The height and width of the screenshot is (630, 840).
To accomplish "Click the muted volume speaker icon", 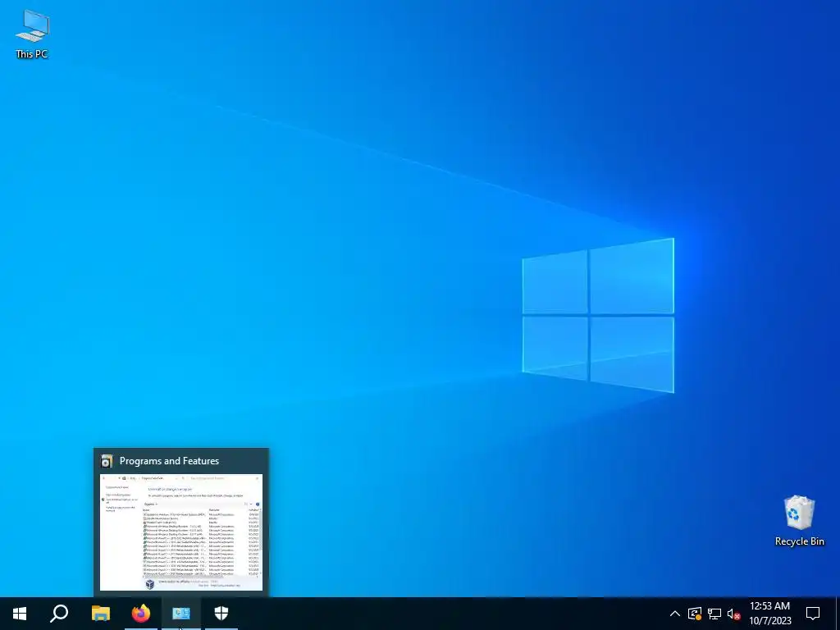I will (x=734, y=614).
